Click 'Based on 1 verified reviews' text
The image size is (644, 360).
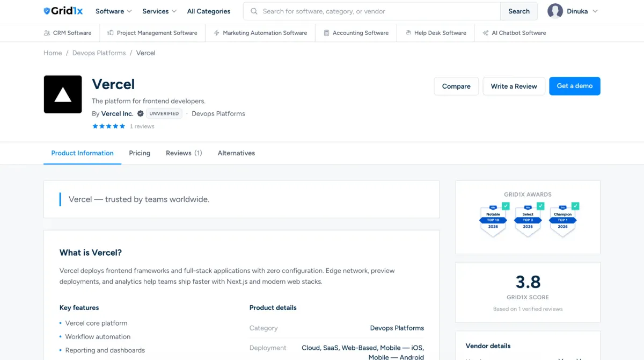(x=528, y=309)
